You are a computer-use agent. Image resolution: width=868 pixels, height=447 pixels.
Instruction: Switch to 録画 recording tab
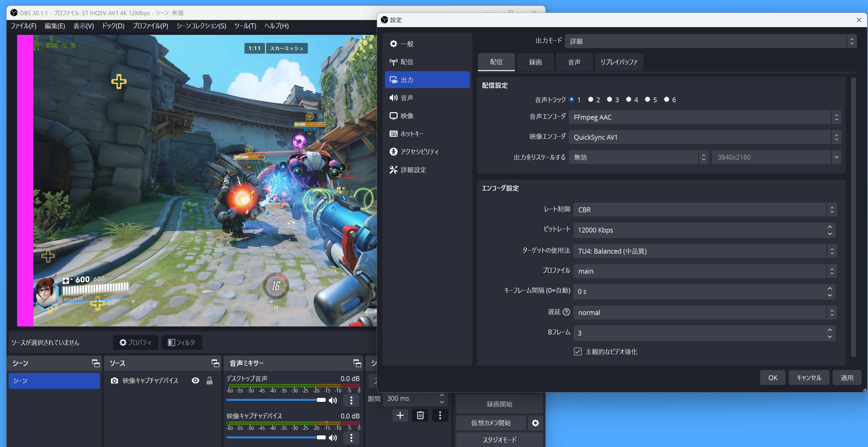coord(535,62)
